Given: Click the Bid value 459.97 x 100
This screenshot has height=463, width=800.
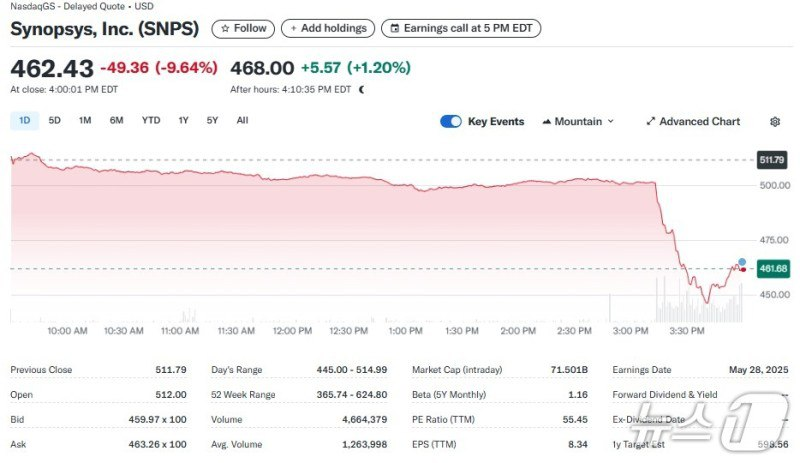Looking at the screenshot, I should 158,420.
